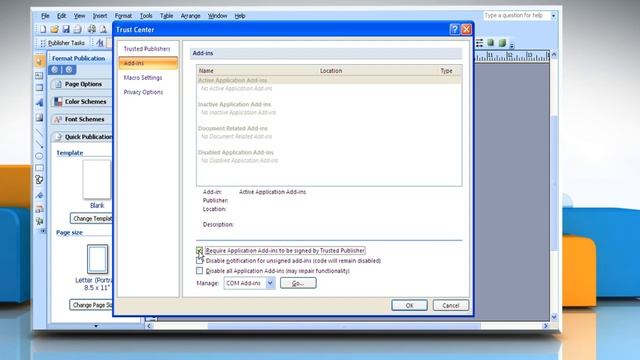The width and height of the screenshot is (640, 360).
Task: Select the Oval shape tool
Action: tap(39, 156)
